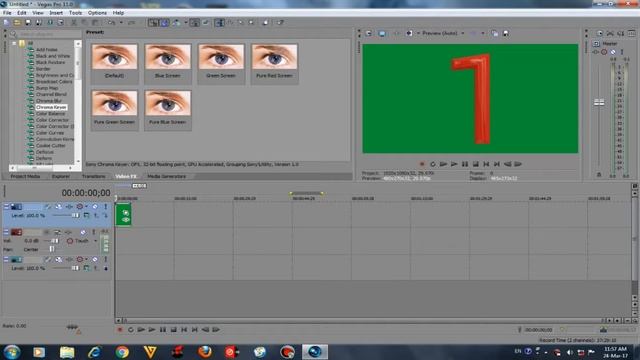Screen dimensions: 640x360
Task: Click the external monitor preview icon
Action: click(382, 33)
